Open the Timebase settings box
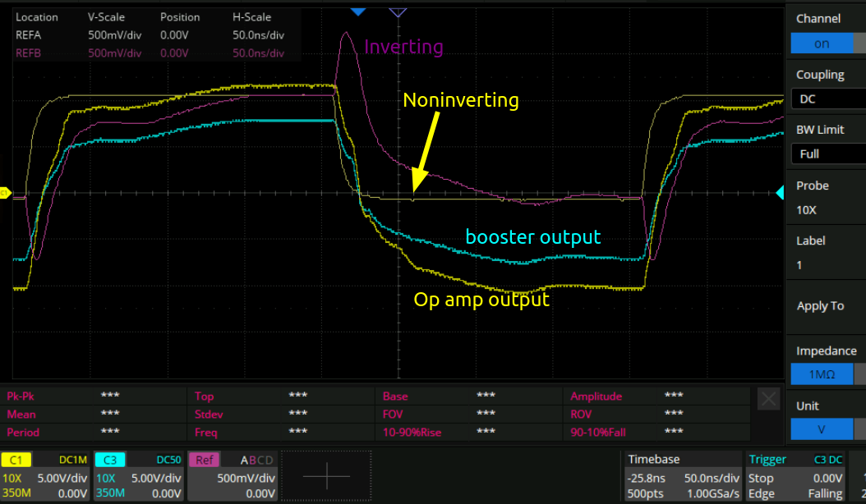This screenshot has width=866, height=504. click(x=681, y=476)
